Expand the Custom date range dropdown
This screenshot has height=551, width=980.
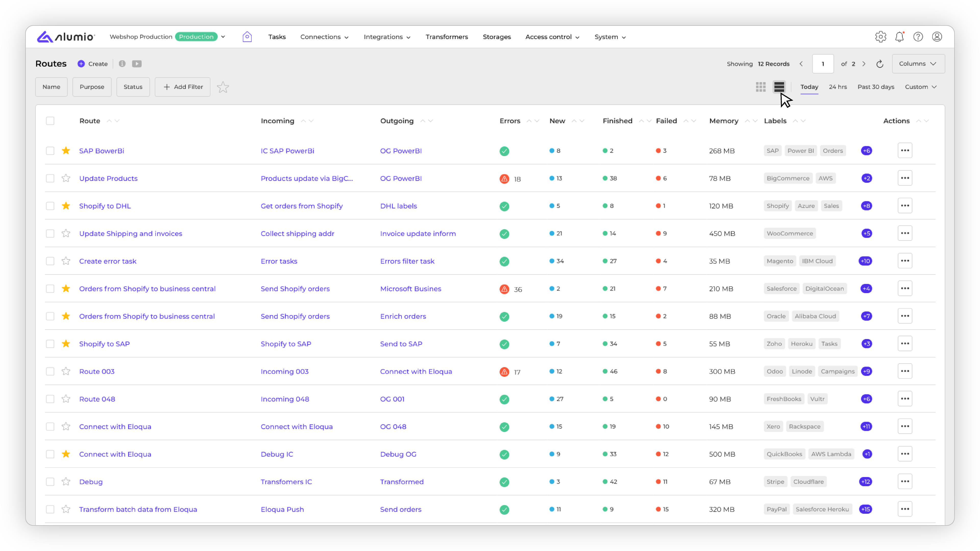click(920, 87)
